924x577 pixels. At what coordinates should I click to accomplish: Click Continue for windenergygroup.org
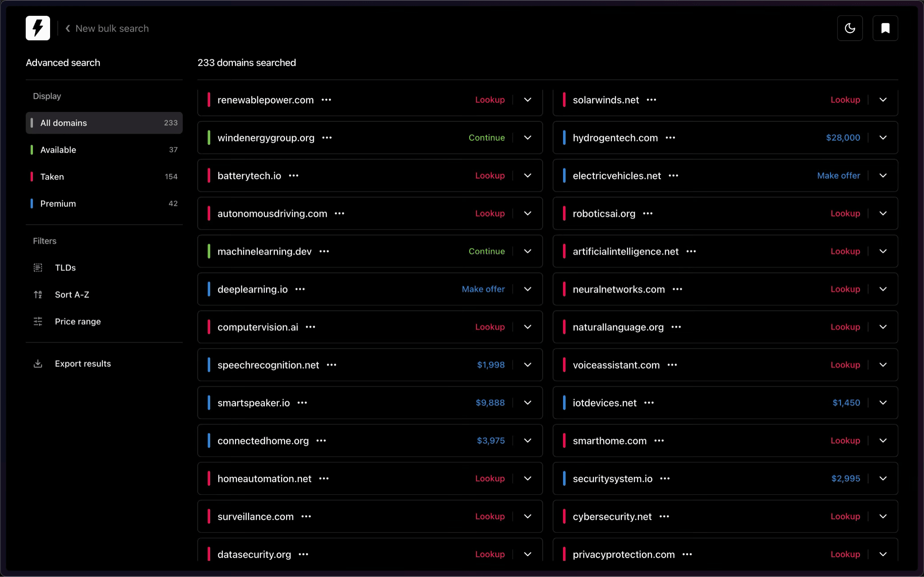pos(486,138)
